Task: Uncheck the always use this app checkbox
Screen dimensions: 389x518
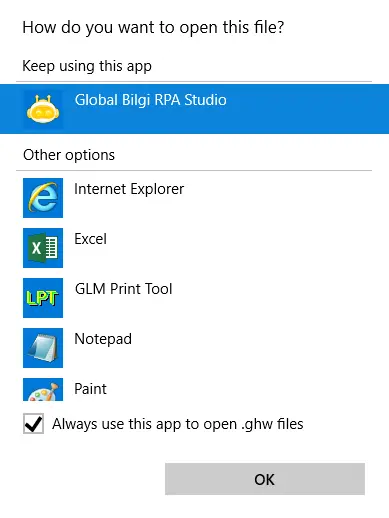Action: [x=33, y=424]
